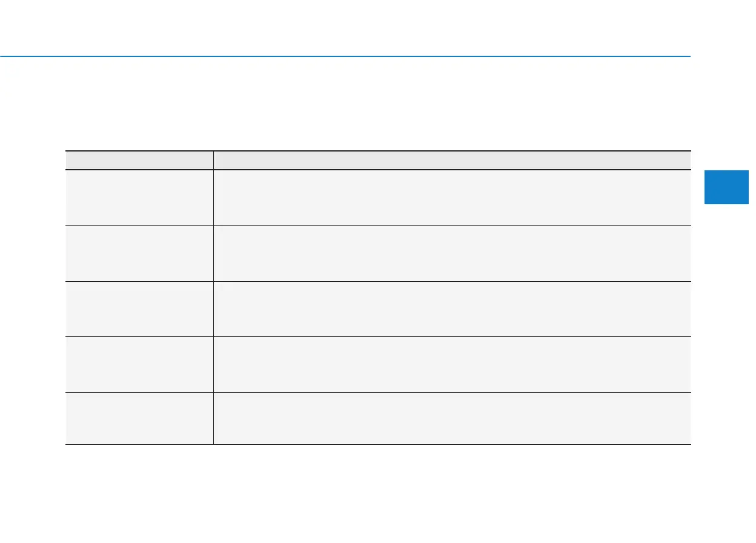Screen dimensions: 756x543
Task: Select the left header cell of the table
Action: click(x=139, y=160)
